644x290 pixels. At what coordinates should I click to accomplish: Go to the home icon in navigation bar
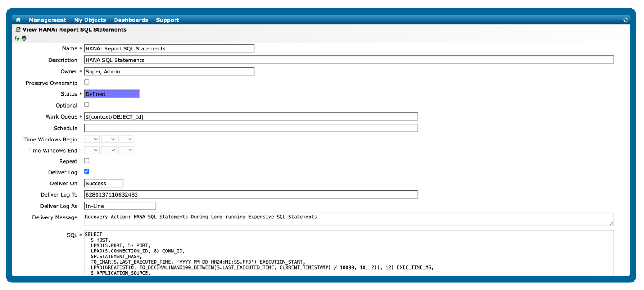point(18,20)
